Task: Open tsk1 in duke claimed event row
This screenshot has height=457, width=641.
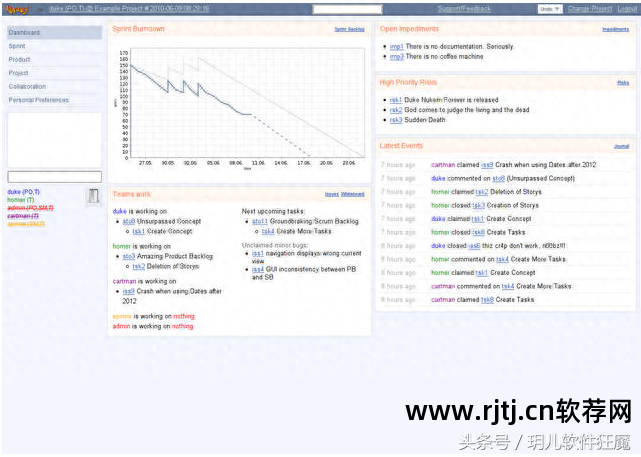Action: tap(478, 219)
